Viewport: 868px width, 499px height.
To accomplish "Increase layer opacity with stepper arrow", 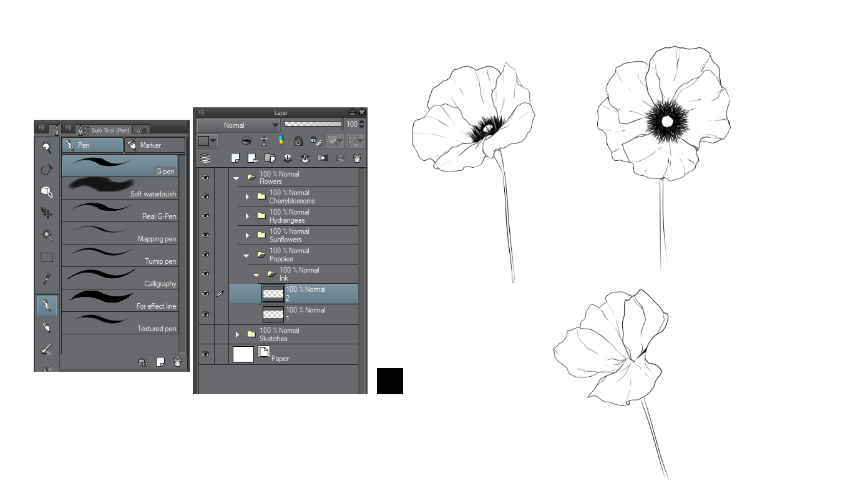I will pyautogui.click(x=362, y=122).
